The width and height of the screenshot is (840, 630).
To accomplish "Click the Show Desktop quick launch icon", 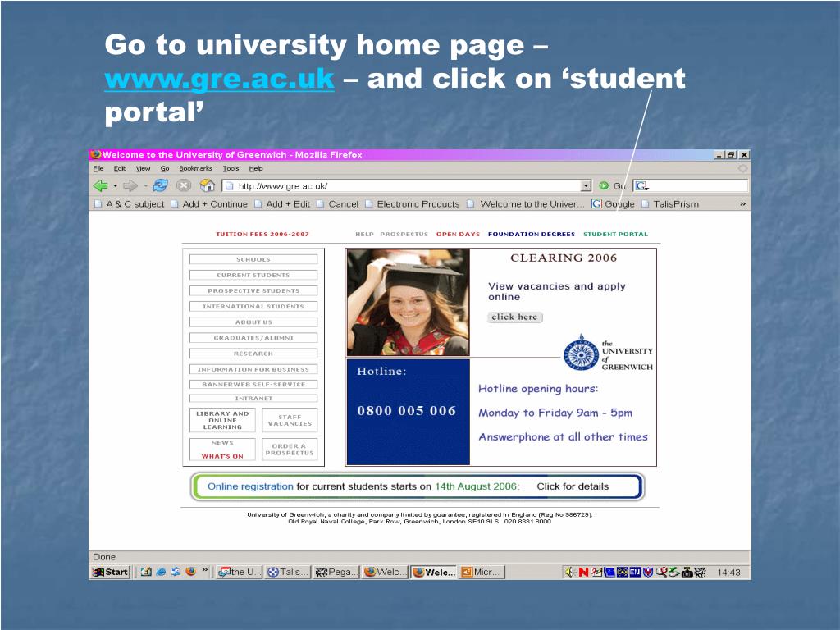I will 146,572.
